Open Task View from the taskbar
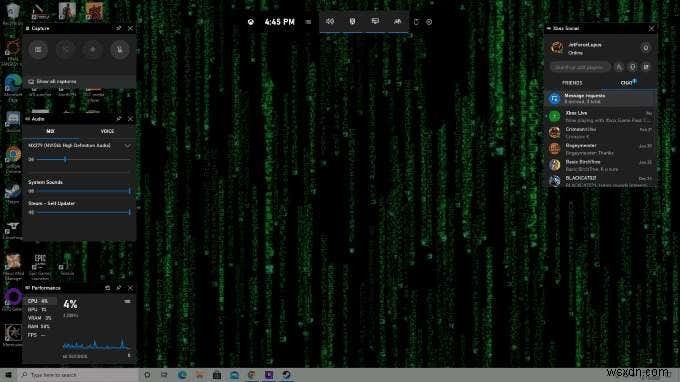Viewport: 680px width, 382px height. click(164, 375)
